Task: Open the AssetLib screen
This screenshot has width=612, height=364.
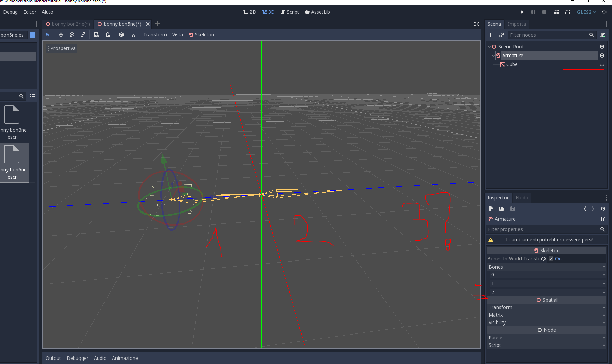Action: tap(317, 12)
